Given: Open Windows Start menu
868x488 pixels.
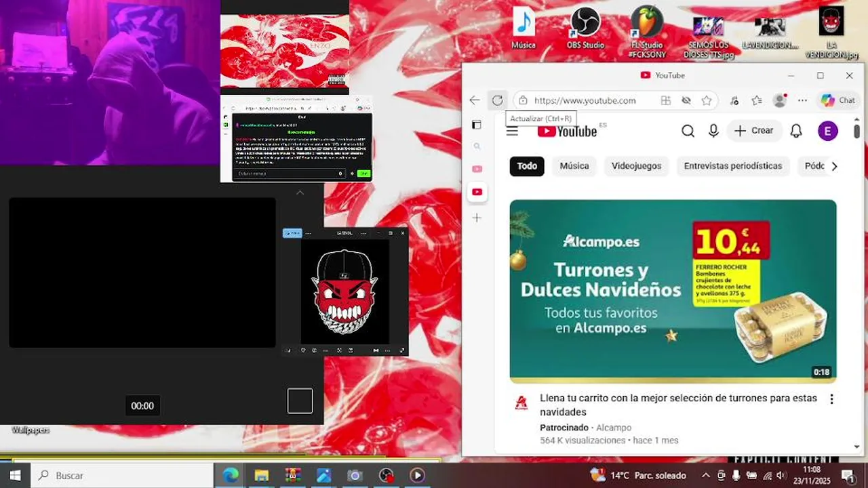Looking at the screenshot, I should pyautogui.click(x=15, y=475).
